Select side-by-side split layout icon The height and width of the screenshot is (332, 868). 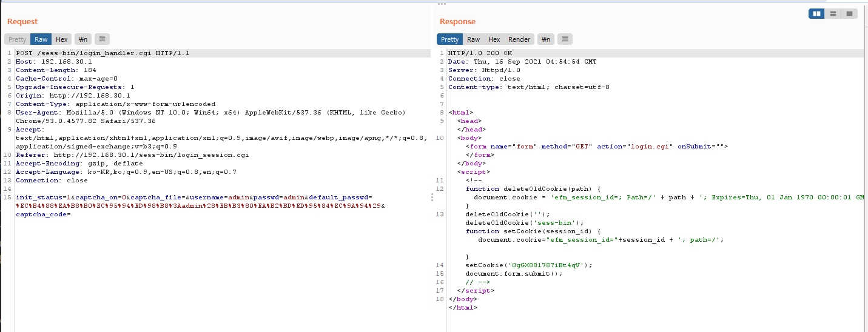(x=816, y=13)
